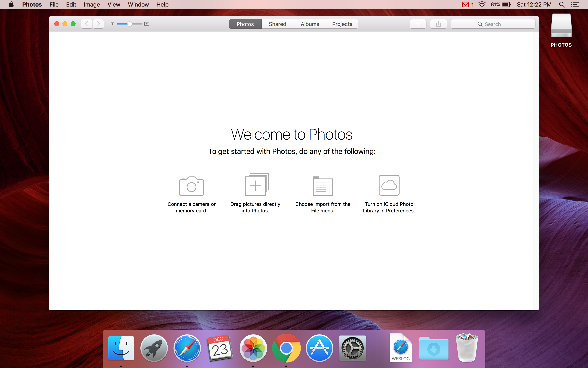
Task: Open the Albums tab
Action: point(310,24)
